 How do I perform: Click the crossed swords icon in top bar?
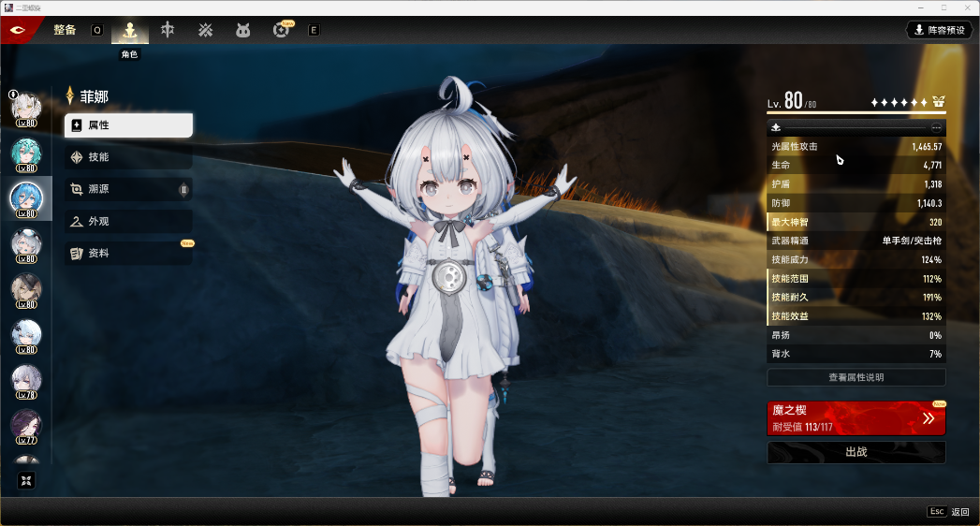(x=205, y=30)
